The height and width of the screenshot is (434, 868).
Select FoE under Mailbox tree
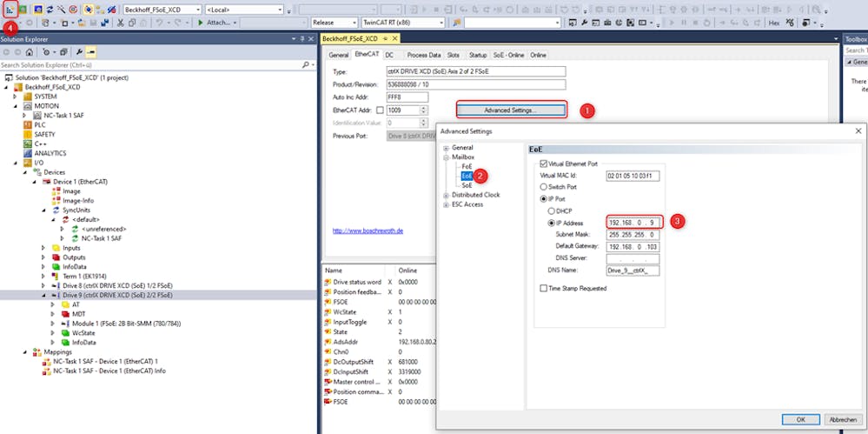pyautogui.click(x=467, y=166)
